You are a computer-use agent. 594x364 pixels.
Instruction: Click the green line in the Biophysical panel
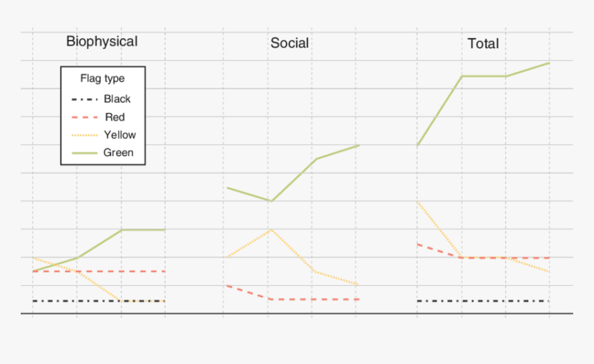[x=142, y=229]
